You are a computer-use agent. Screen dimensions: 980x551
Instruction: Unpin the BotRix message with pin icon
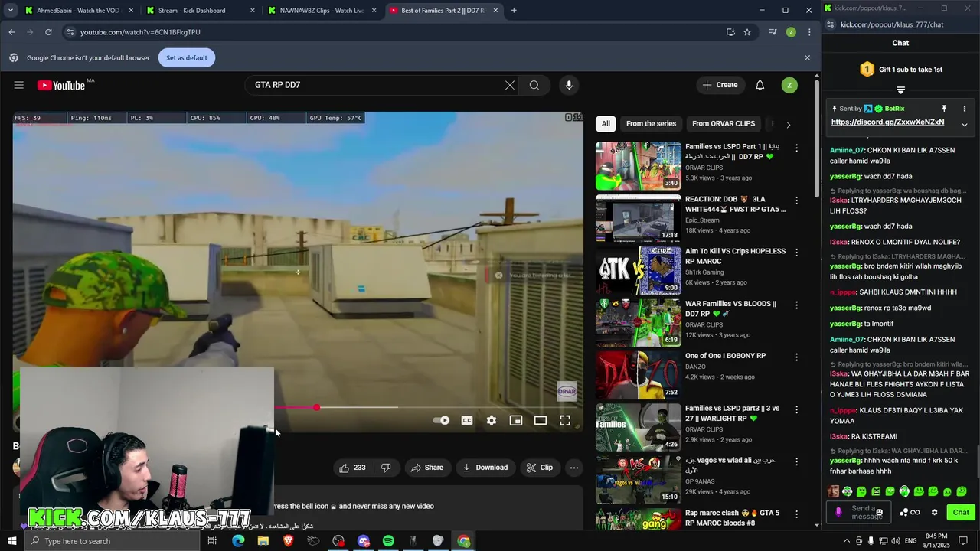click(x=944, y=109)
